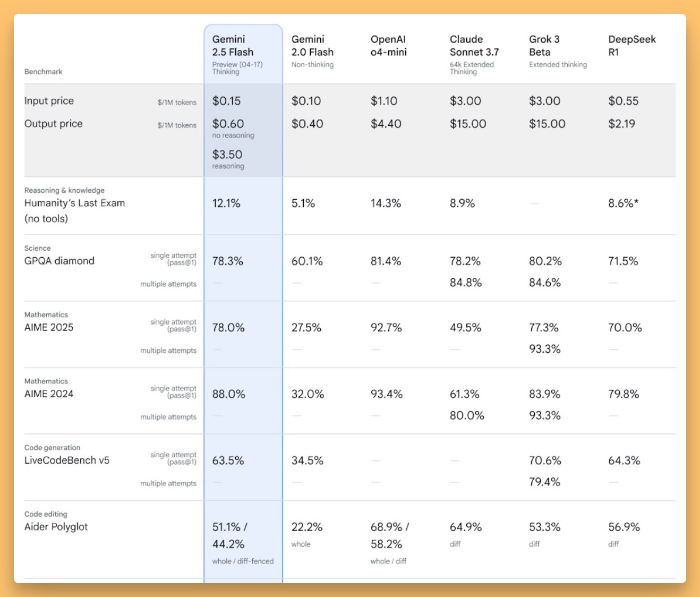The image size is (700, 597).
Task: Select the OpenAI o4-mini column header
Action: pyautogui.click(x=389, y=46)
